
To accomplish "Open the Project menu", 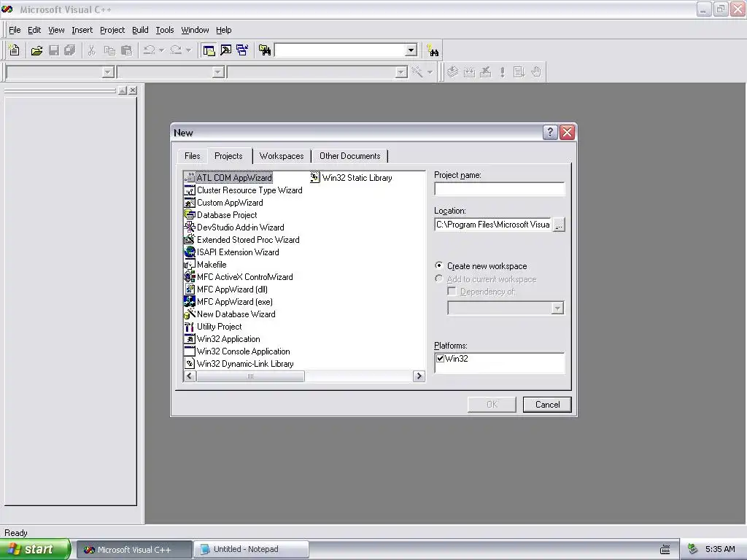I will 112,30.
